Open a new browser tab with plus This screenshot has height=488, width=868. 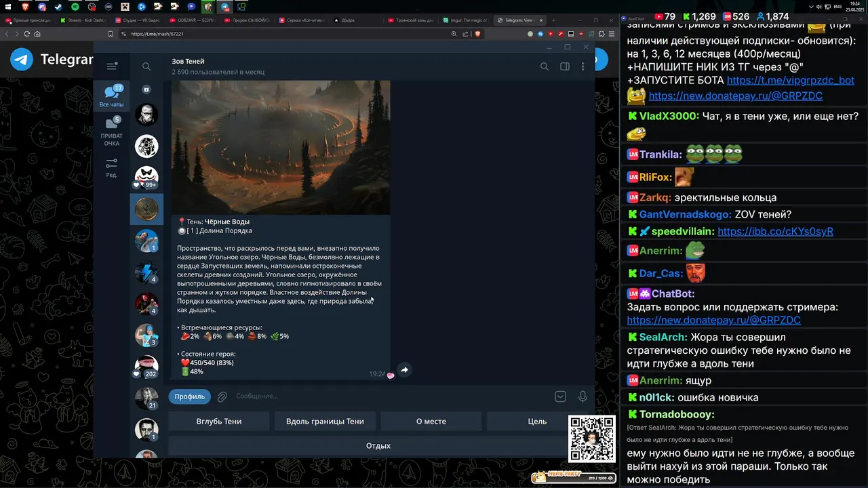click(x=553, y=20)
